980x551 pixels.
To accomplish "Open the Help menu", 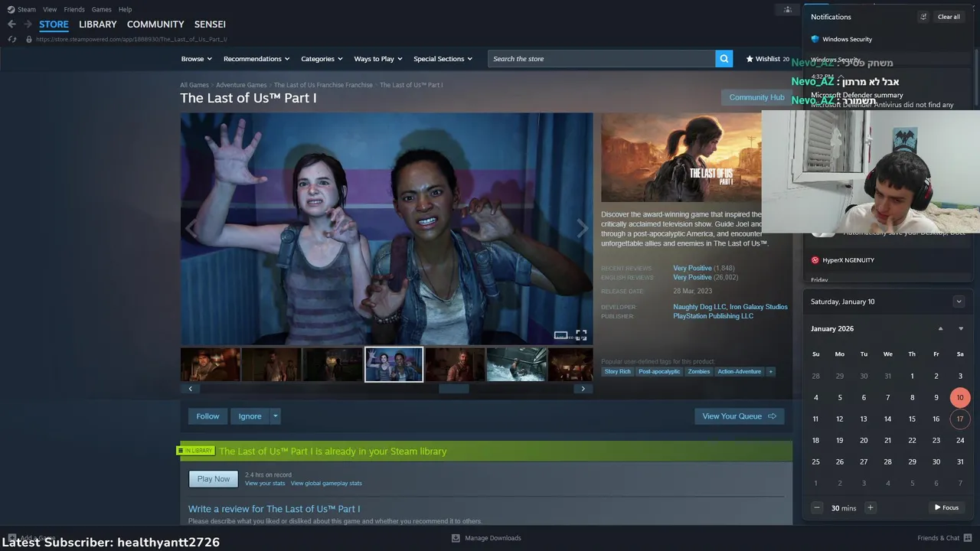I will pos(125,9).
